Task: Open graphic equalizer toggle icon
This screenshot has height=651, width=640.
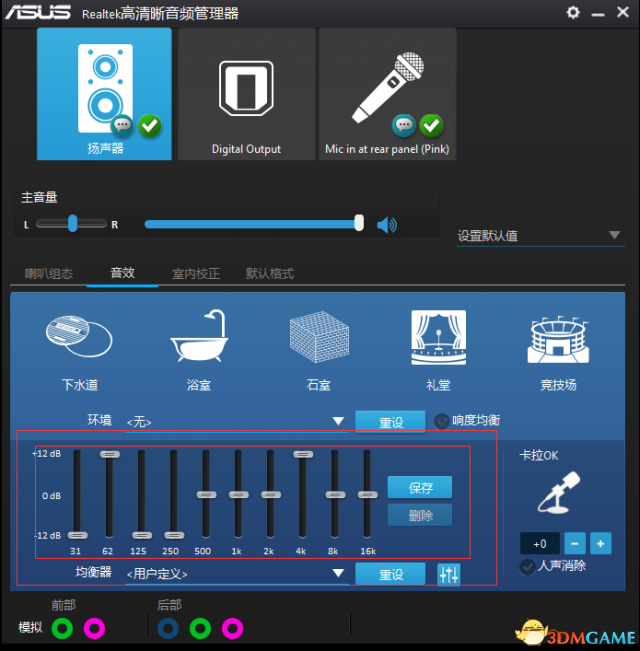Action: click(449, 575)
